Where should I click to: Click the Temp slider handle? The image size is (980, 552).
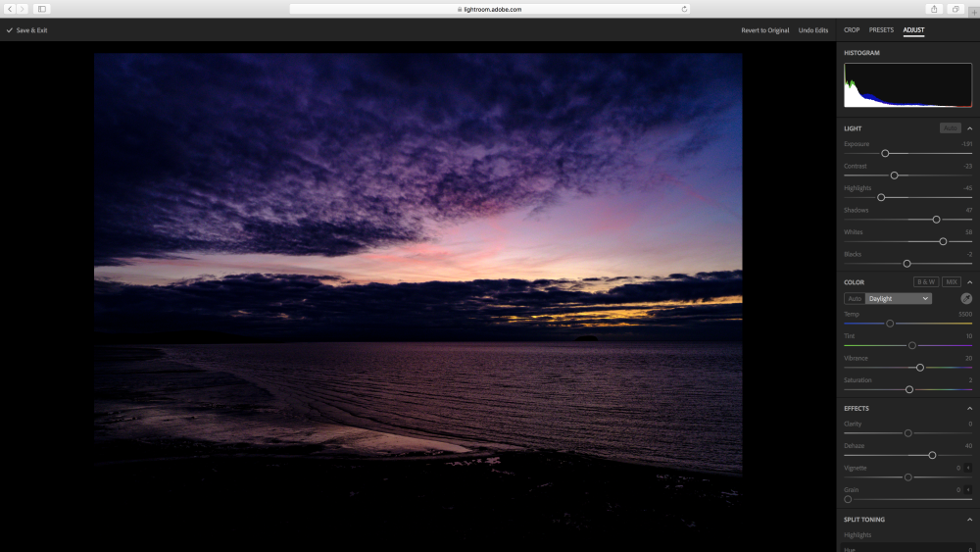coord(890,324)
